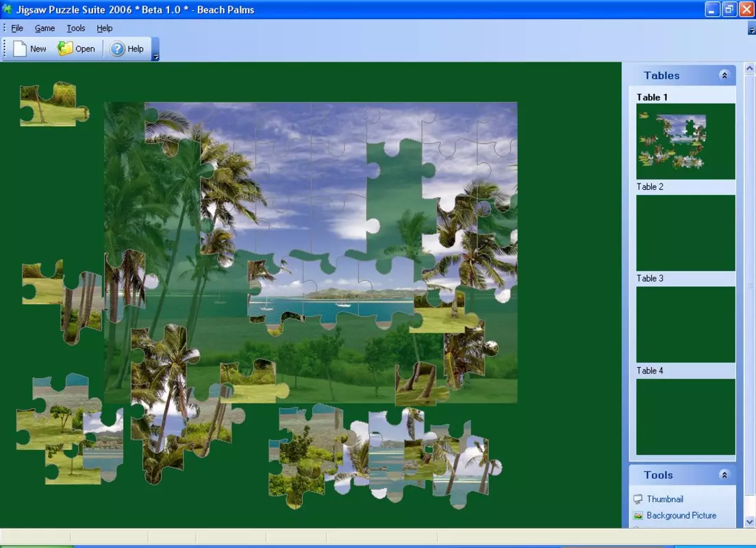The height and width of the screenshot is (548, 756).
Task: Click the Table 2 label
Action: [649, 187]
